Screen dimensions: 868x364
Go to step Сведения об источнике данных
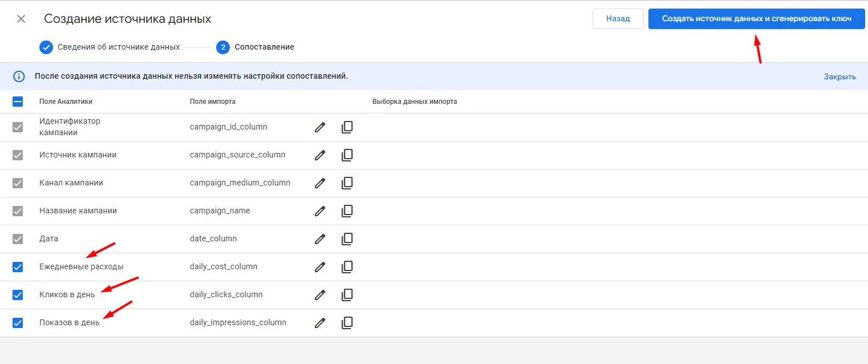(x=109, y=47)
